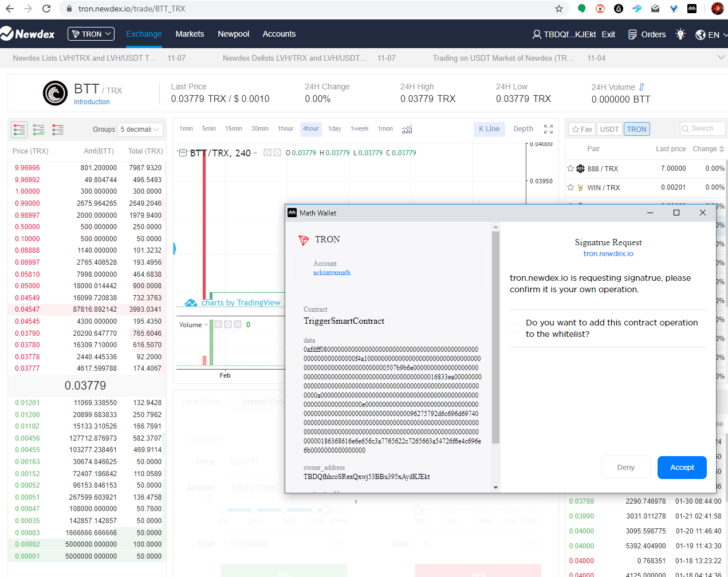Image resolution: width=728 pixels, height=577 pixels.
Task: Open Newdex Lists LVH/TRX announcement
Action: point(84,58)
